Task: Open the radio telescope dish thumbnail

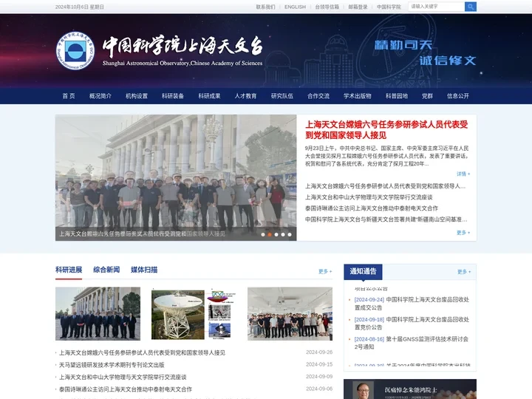Action: [194, 313]
